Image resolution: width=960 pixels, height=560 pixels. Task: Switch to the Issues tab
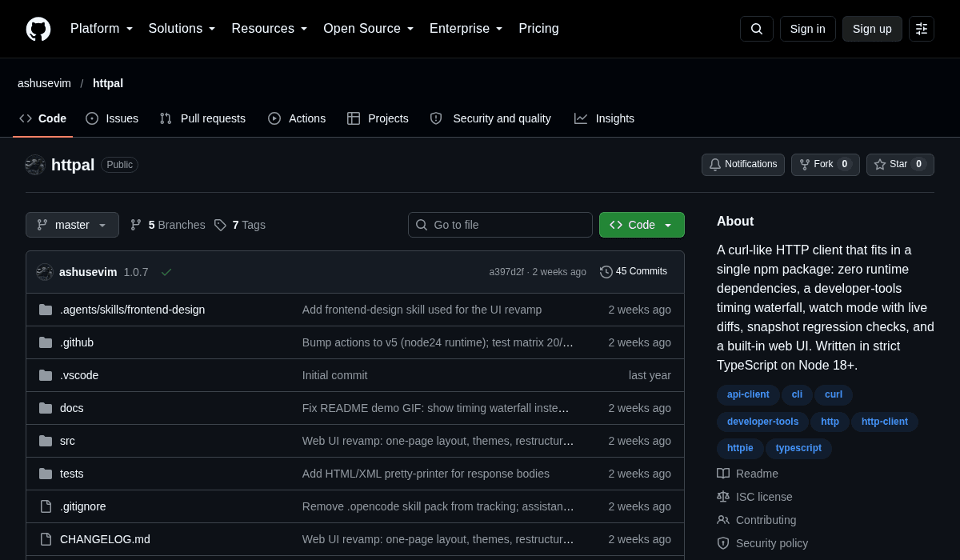click(112, 118)
